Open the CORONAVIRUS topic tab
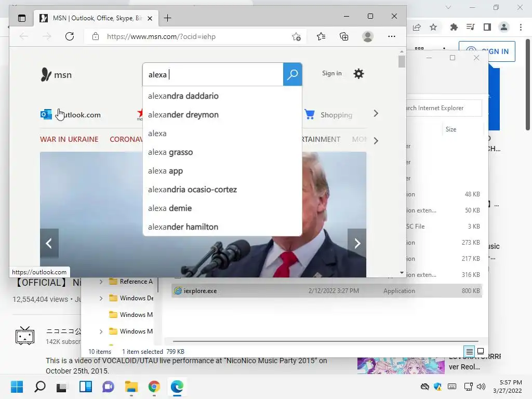Image resolution: width=532 pixels, height=399 pixels. 126,139
